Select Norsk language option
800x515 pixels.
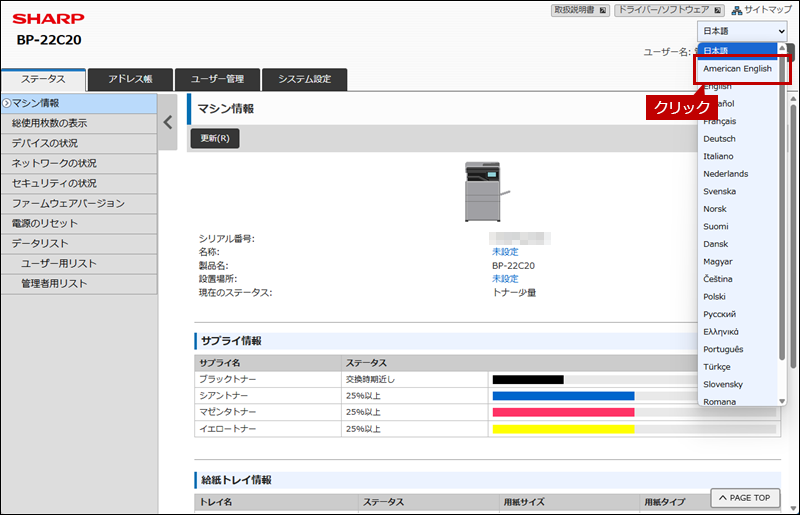(737, 209)
